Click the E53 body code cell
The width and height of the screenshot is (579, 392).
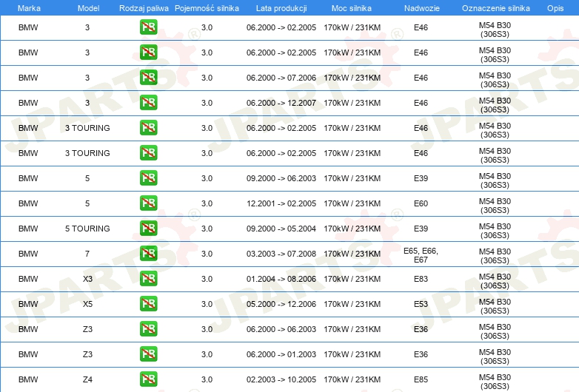click(x=421, y=304)
